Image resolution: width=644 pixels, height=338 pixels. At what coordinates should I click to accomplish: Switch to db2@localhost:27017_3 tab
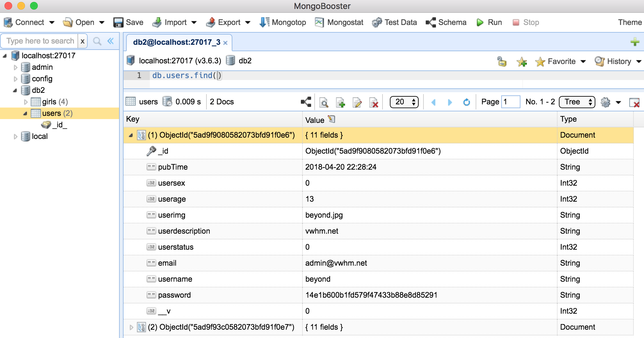(x=177, y=42)
